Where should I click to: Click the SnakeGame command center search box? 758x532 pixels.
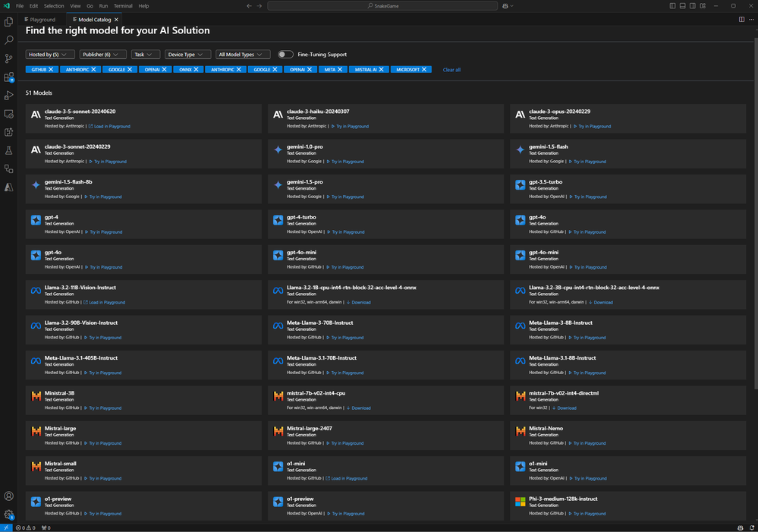tap(382, 6)
